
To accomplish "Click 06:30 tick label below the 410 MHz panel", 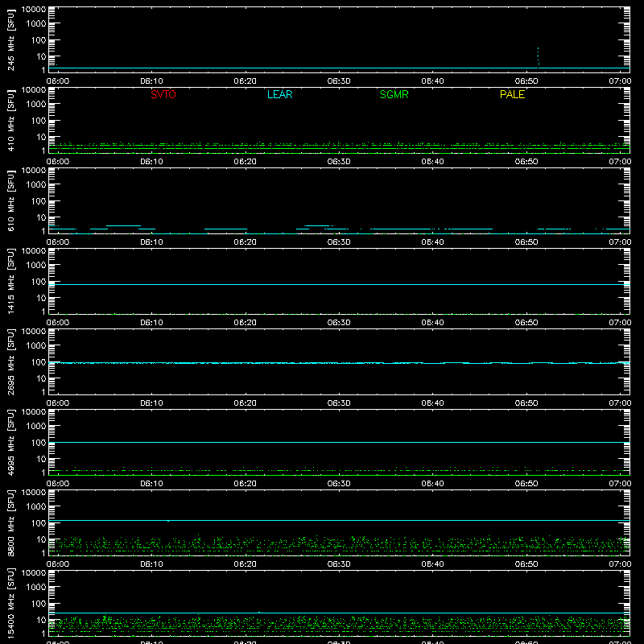I will (339, 162).
